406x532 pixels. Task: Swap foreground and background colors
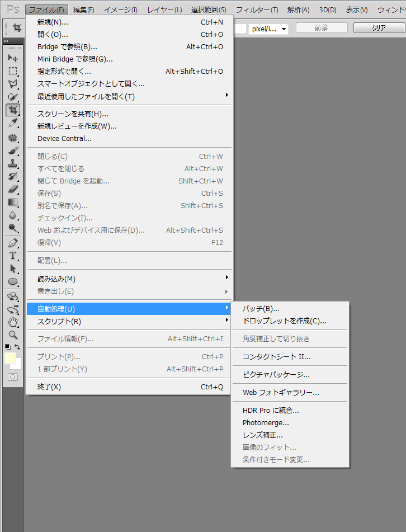pos(17,347)
